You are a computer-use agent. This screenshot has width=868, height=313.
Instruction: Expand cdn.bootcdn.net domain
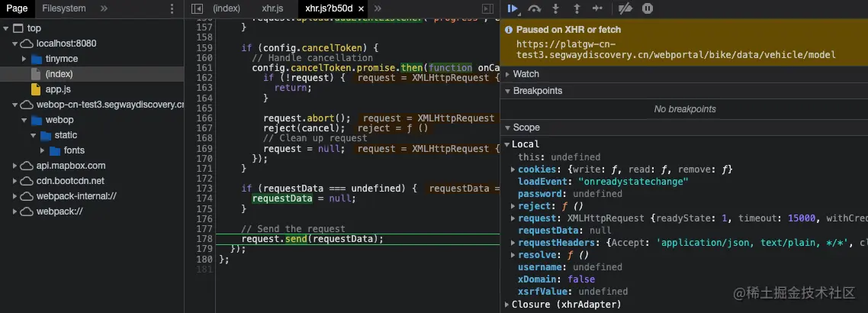coord(15,181)
